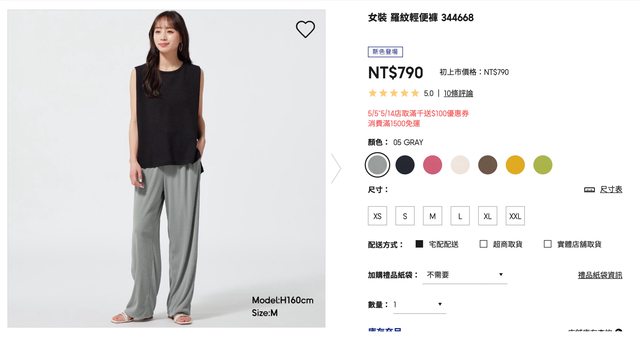Choose the navy color swatch

click(x=405, y=165)
